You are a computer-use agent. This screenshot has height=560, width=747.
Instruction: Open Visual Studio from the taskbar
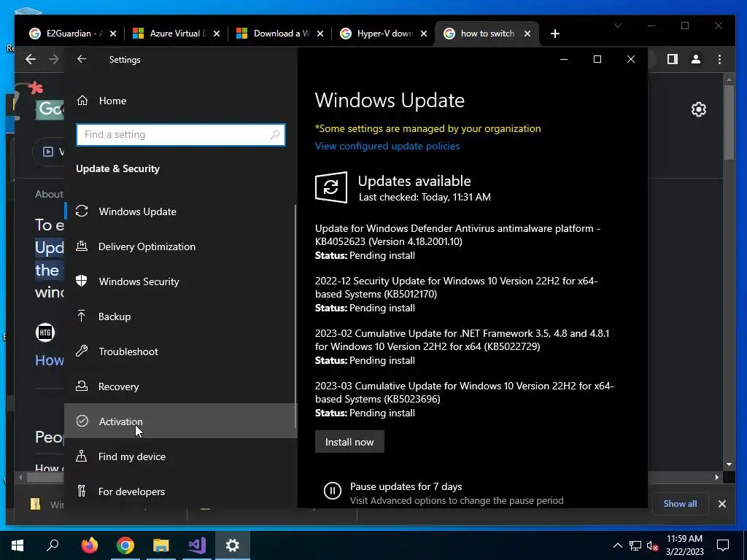click(x=197, y=545)
